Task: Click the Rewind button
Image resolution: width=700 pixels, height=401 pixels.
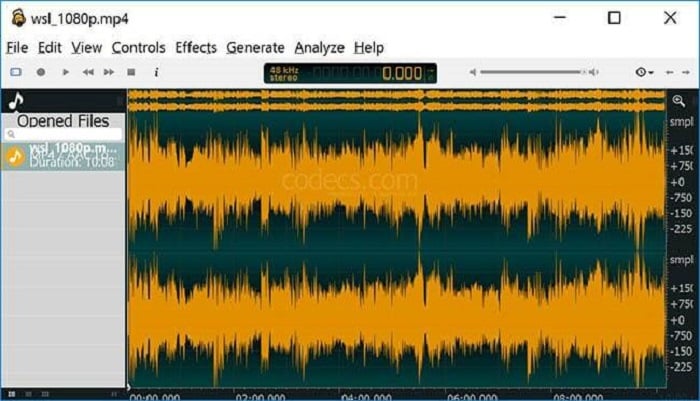Action: pyautogui.click(x=88, y=72)
